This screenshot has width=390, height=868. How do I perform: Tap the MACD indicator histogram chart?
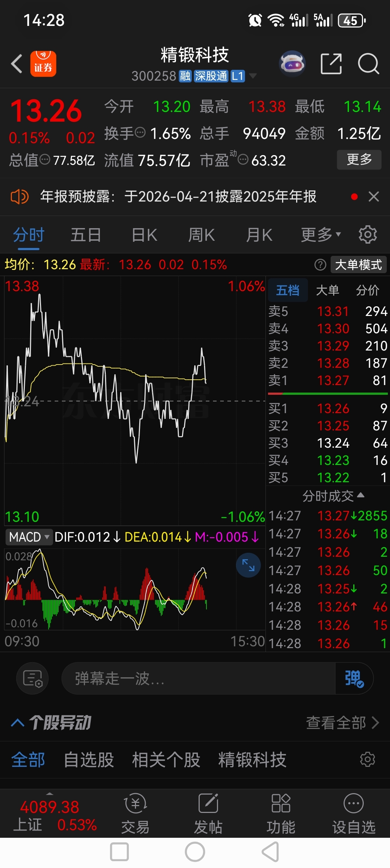(x=135, y=589)
